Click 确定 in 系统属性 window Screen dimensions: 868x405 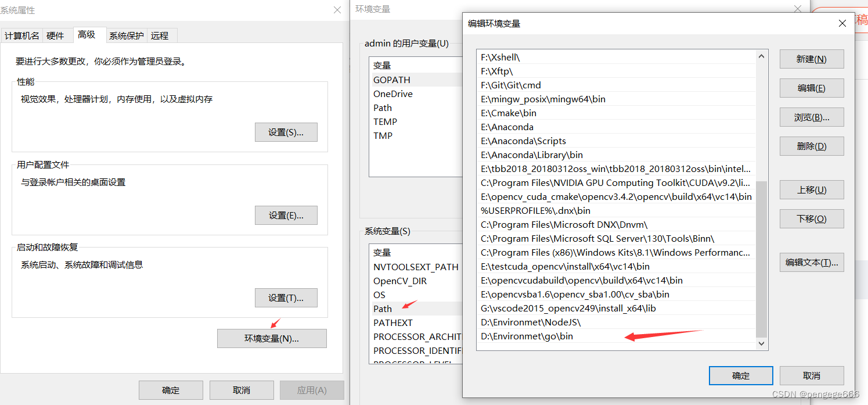pyautogui.click(x=171, y=390)
